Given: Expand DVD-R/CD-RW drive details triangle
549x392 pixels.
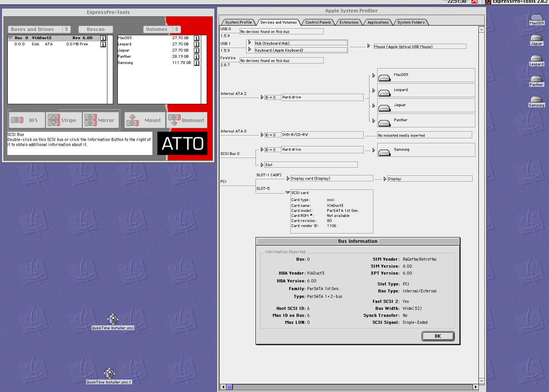Looking at the screenshot, I should [262, 135].
